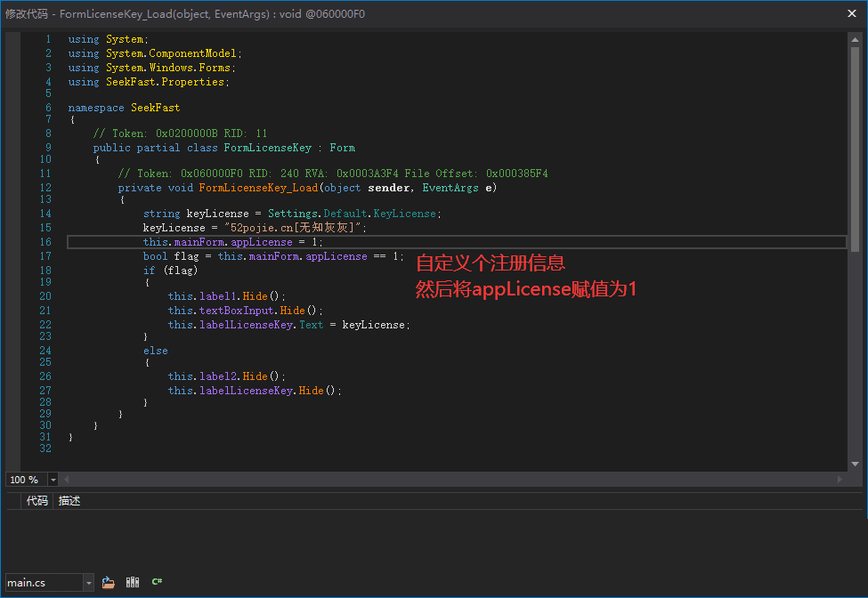Switch to the 描述 tab
The width and height of the screenshot is (868, 598).
coord(69,501)
